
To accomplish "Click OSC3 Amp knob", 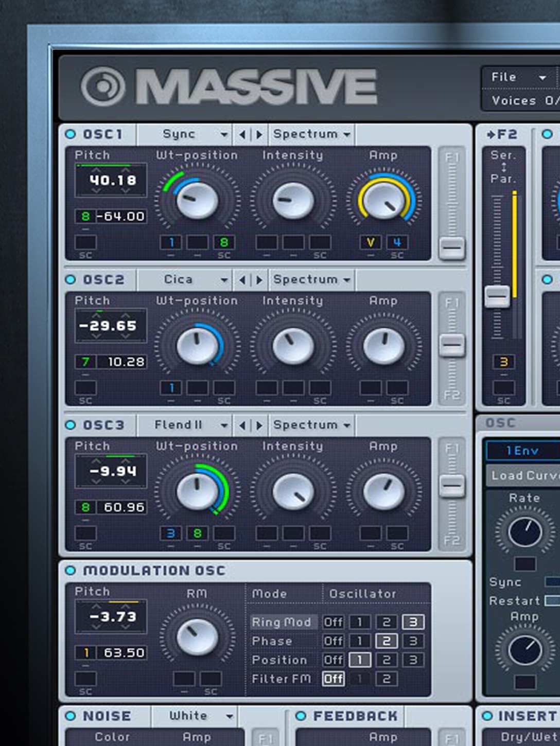I will point(384,491).
